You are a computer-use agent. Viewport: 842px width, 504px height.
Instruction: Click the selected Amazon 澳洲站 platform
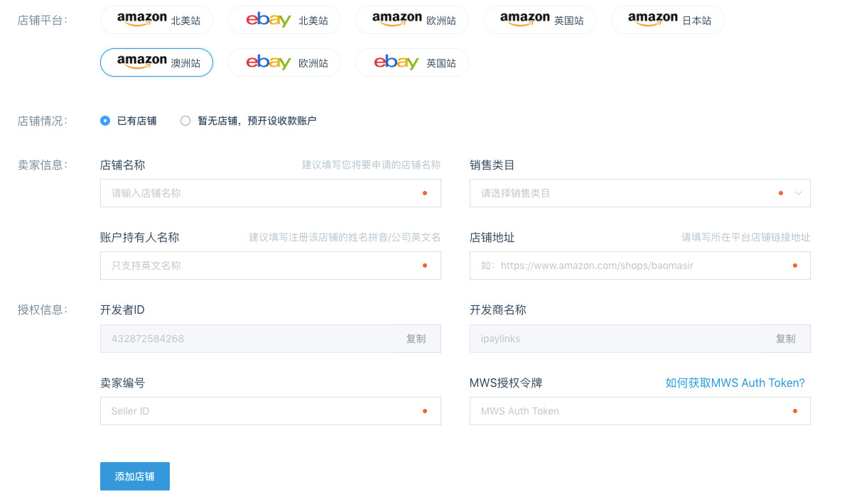pos(156,62)
